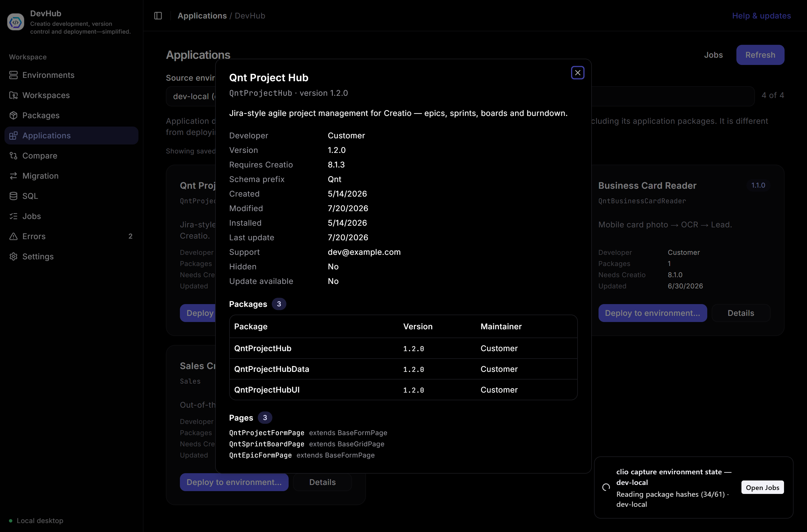Select the QntProjectHubData package row
807x532 pixels.
point(403,369)
